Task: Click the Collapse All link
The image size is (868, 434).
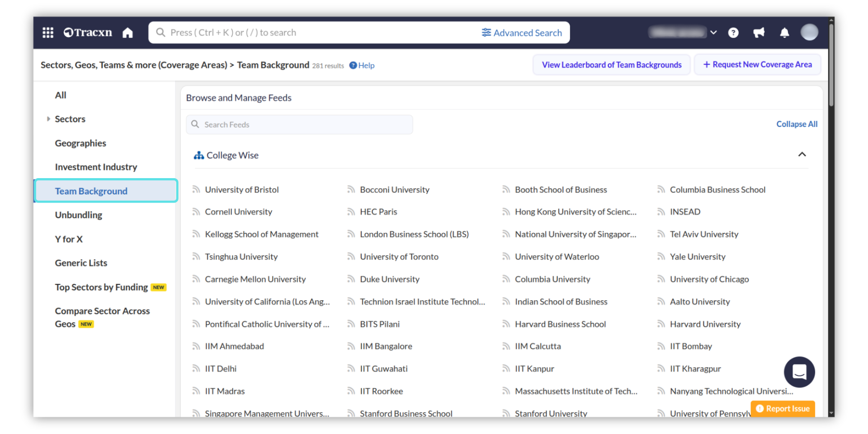Action: click(797, 124)
